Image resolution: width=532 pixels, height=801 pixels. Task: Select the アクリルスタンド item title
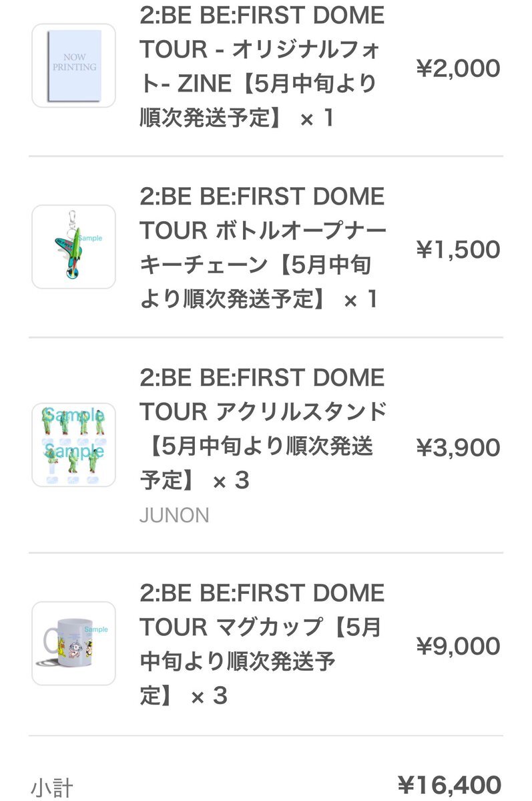[263, 429]
